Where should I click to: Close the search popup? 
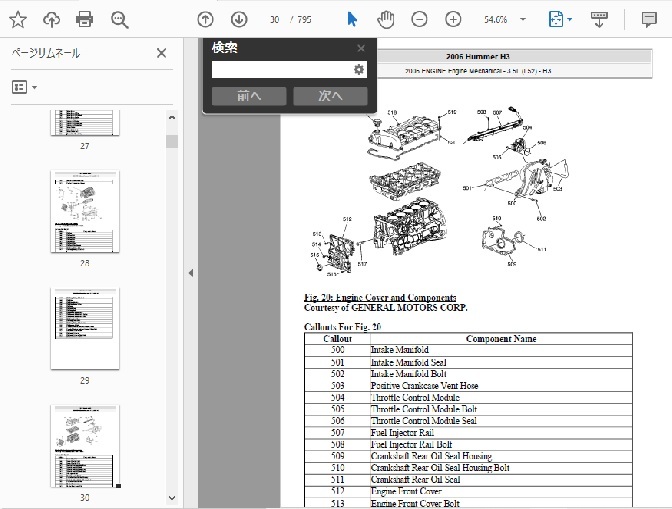(x=361, y=48)
